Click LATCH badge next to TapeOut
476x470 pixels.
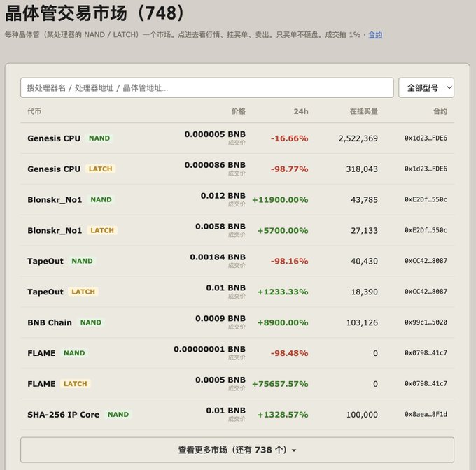(x=83, y=292)
